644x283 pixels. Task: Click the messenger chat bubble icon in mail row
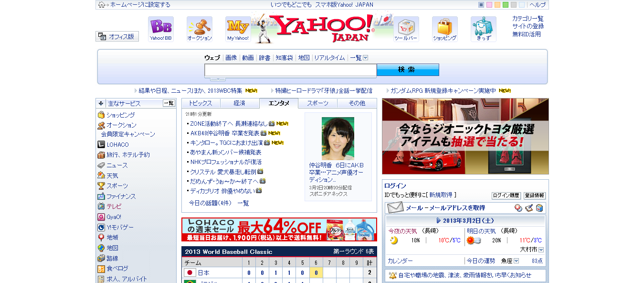[518, 208]
